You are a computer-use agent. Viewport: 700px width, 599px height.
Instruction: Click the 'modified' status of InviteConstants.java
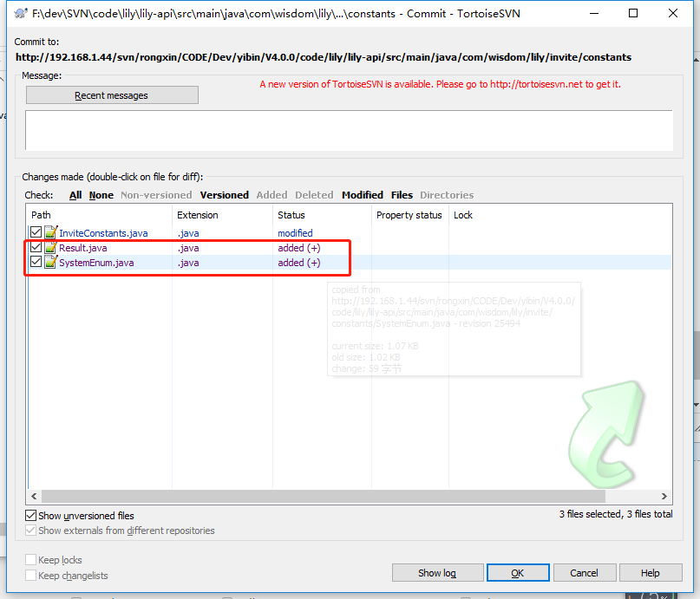click(295, 233)
